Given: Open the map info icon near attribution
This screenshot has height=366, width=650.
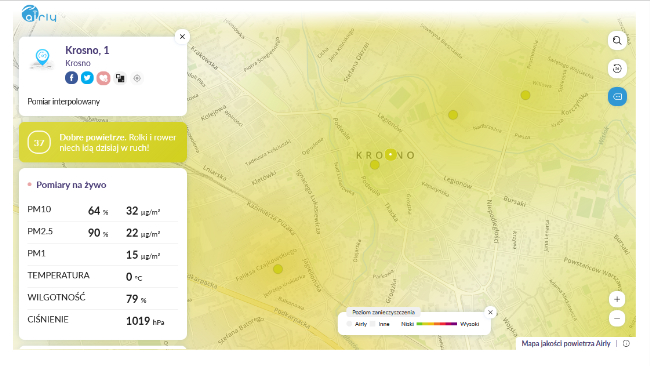Looking at the screenshot, I should coord(626,344).
